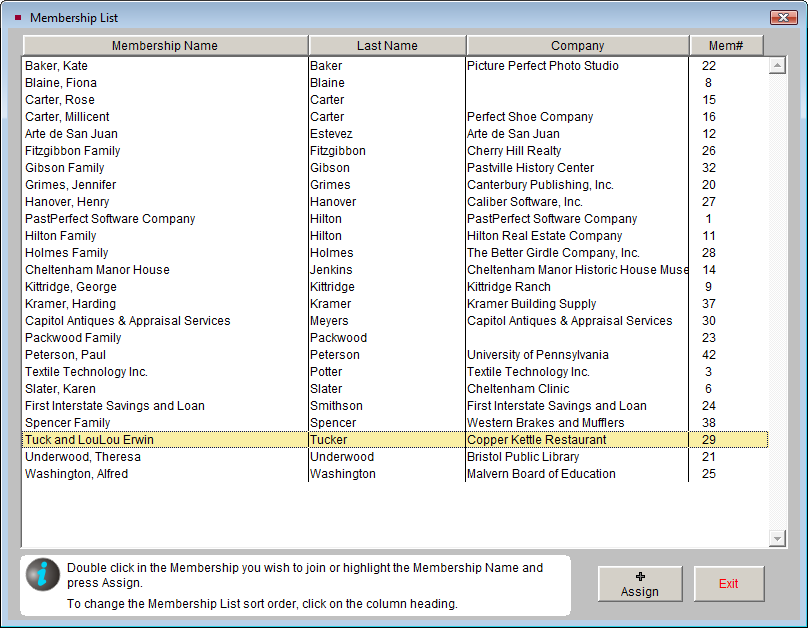Image resolution: width=808 pixels, height=628 pixels.
Task: Click last name Smithson
Action: click(336, 405)
